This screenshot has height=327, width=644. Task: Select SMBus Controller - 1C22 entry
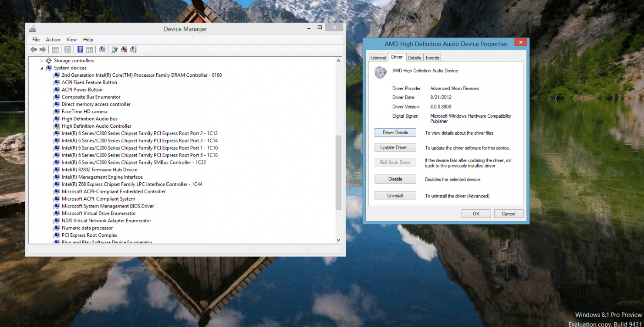click(134, 163)
